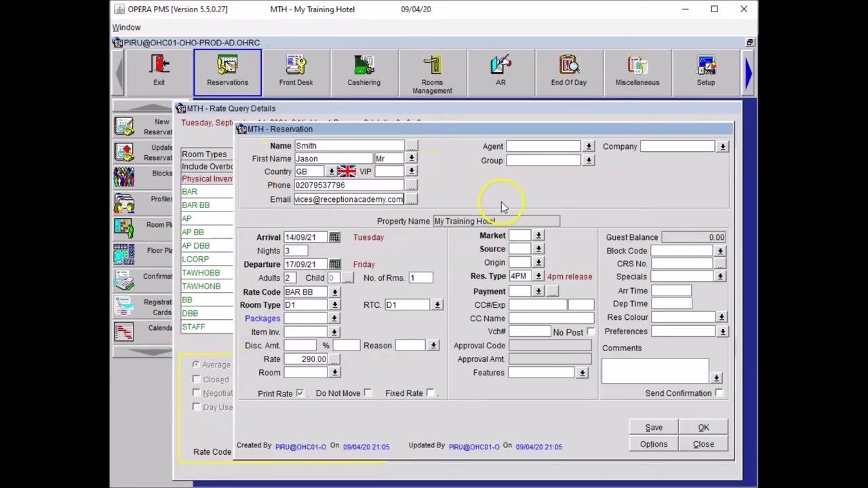The width and height of the screenshot is (868, 488).
Task: Open the Profiles sidebar icon
Action: tap(124, 203)
